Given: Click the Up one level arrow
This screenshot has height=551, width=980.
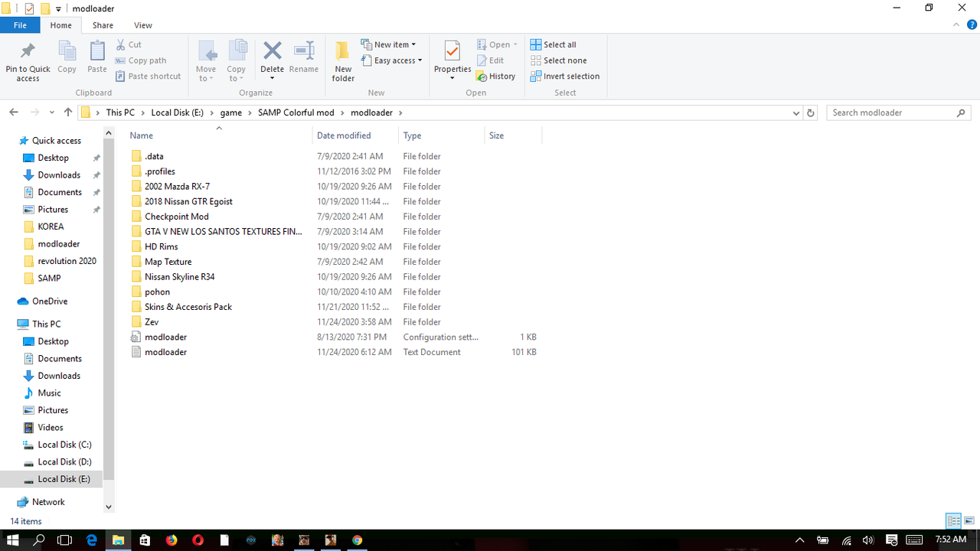Looking at the screenshot, I should 68,112.
